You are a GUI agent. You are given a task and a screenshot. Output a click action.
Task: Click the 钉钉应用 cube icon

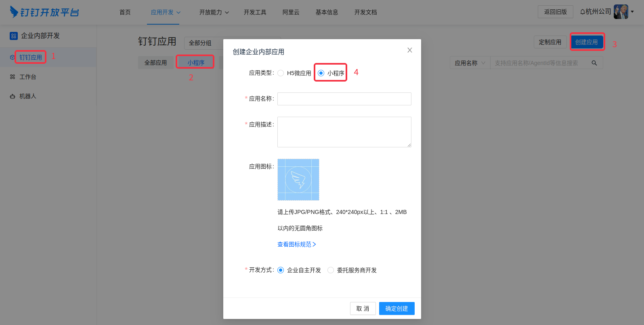pyautogui.click(x=12, y=57)
